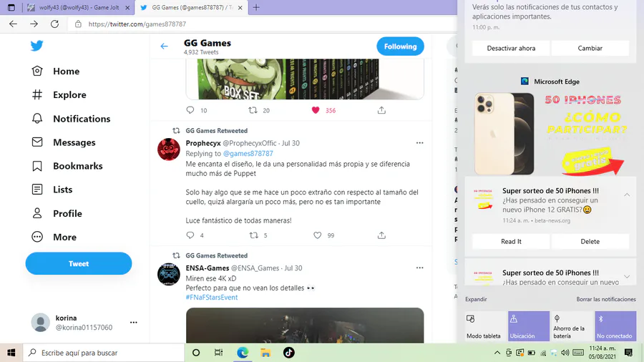
Task: Reply to the box set tweet
Action: tap(190, 110)
